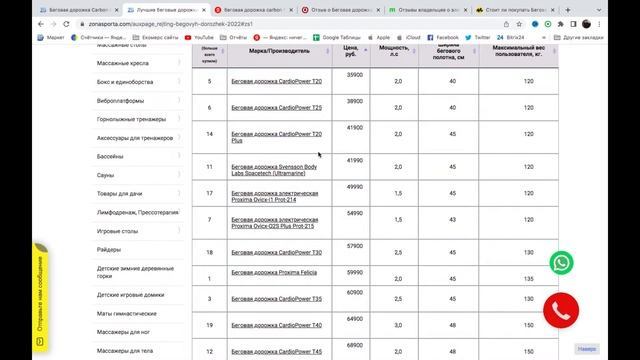This screenshot has width=640, height=360.
Task: Expand the Сауны sidebar category
Action: point(179,175)
